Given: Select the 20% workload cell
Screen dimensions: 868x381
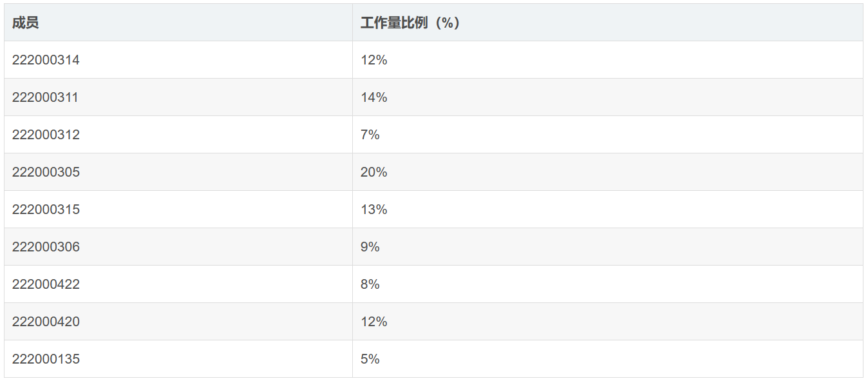Looking at the screenshot, I should click(374, 172).
